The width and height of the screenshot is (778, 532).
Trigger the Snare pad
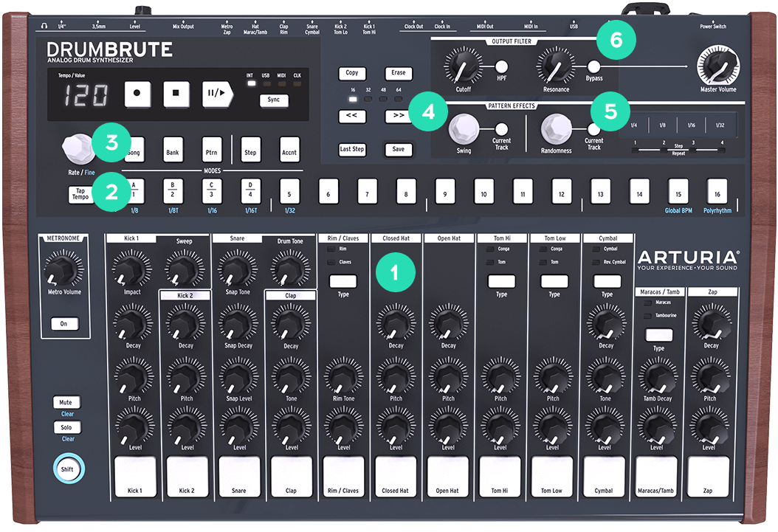[x=239, y=477]
